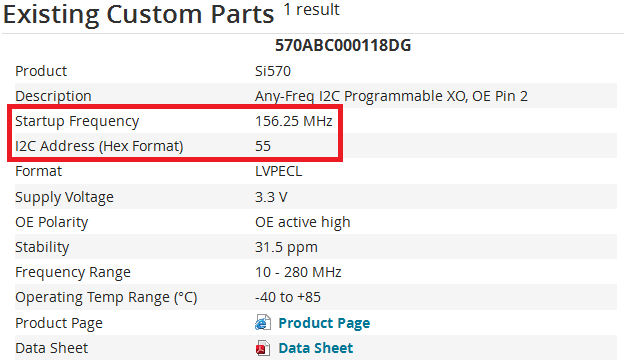Click the Product Page browser icon

point(263,322)
